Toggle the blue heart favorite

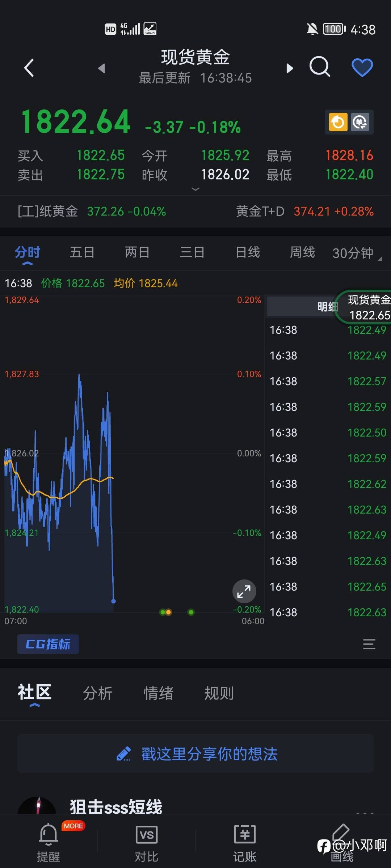point(362,67)
